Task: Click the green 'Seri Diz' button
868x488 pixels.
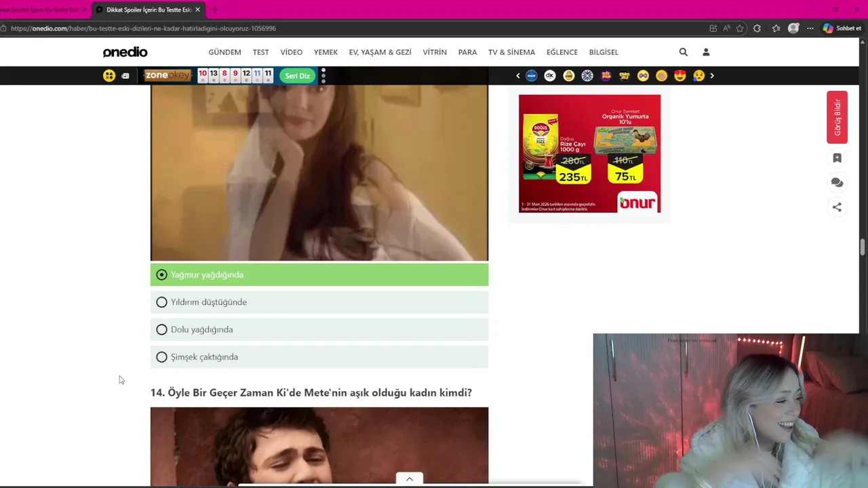Action: point(297,76)
